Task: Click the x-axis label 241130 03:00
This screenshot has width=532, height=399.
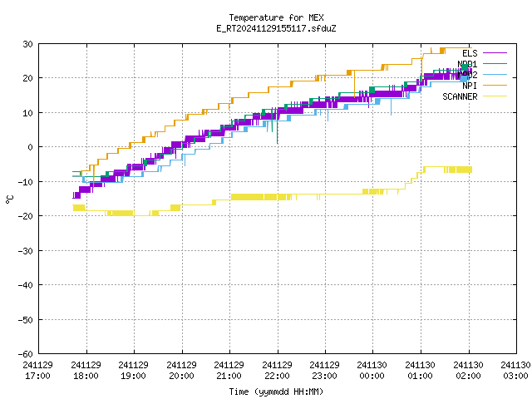Action: 515,371
